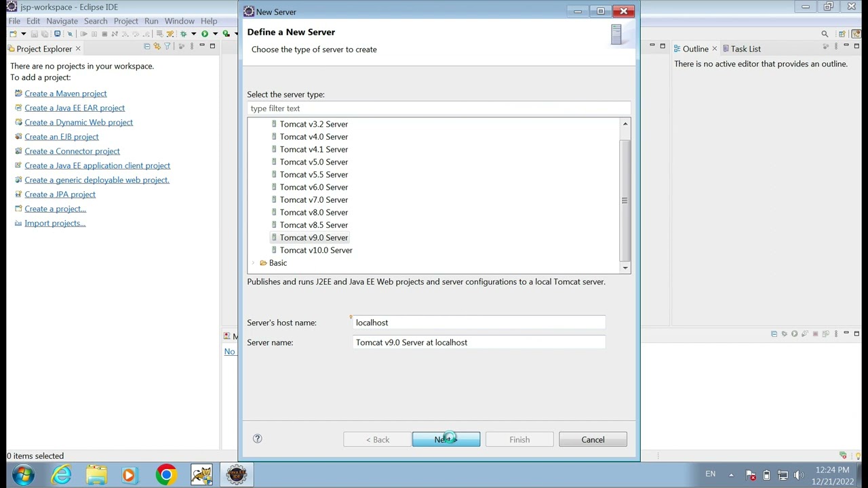The image size is (868, 488).
Task: Open the Project menu
Action: coord(125,21)
